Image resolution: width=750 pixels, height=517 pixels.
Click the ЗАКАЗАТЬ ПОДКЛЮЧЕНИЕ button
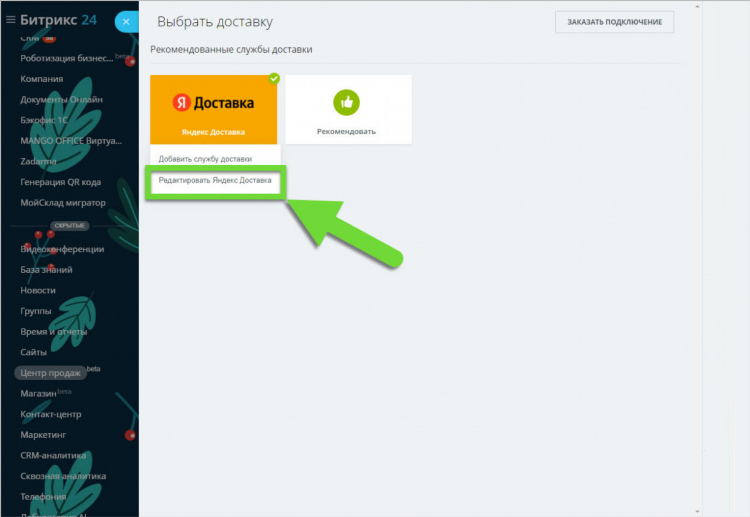614,22
